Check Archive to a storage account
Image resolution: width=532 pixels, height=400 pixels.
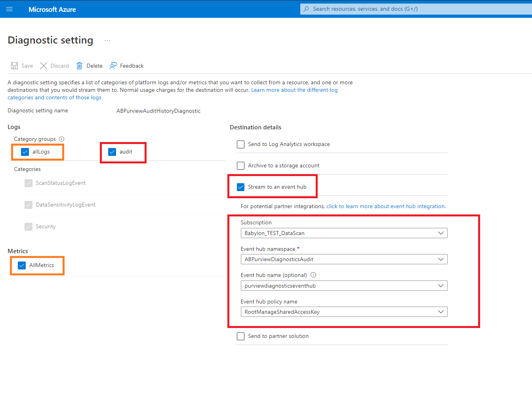[x=240, y=166]
